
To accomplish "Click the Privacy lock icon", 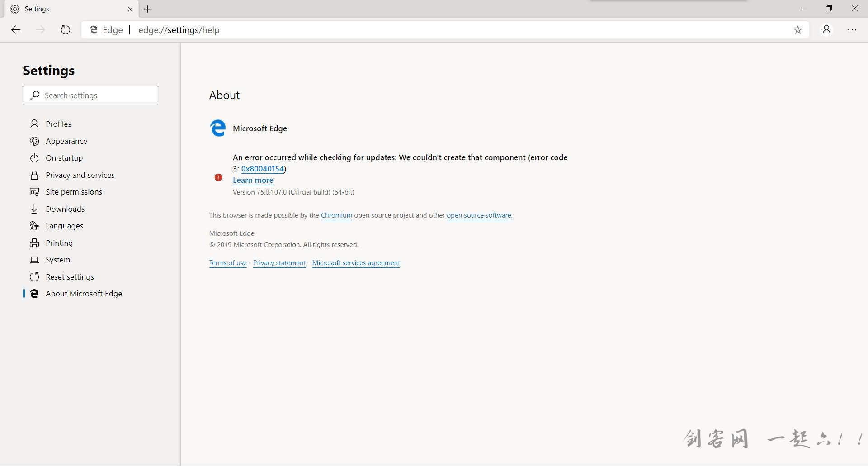I will pos(34,175).
